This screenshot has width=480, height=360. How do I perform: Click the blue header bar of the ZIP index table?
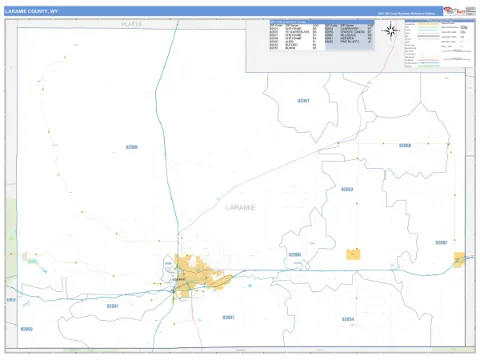tap(322, 22)
